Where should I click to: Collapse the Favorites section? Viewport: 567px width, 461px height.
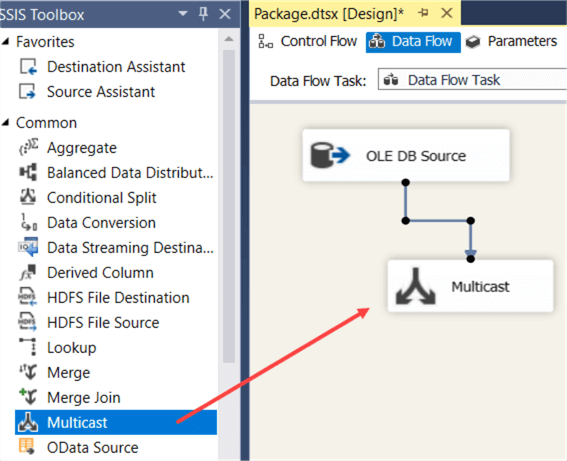[x=5, y=42]
